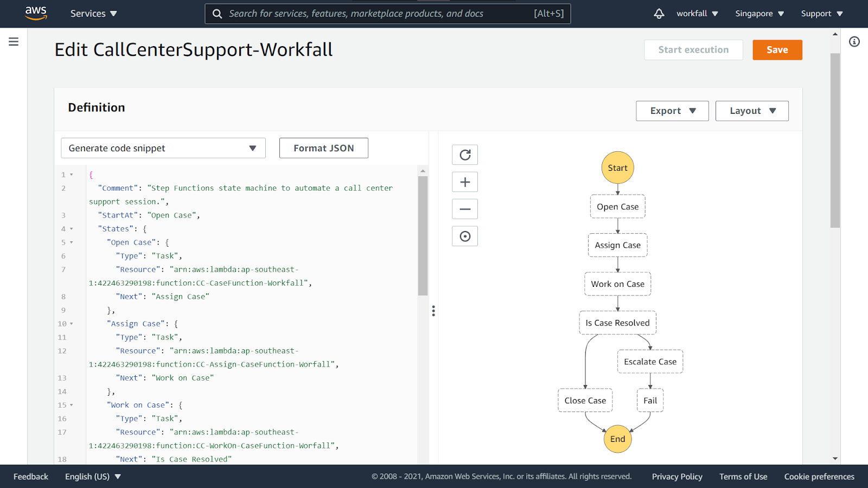
Task: Click the search magnifier icon
Action: [217, 14]
